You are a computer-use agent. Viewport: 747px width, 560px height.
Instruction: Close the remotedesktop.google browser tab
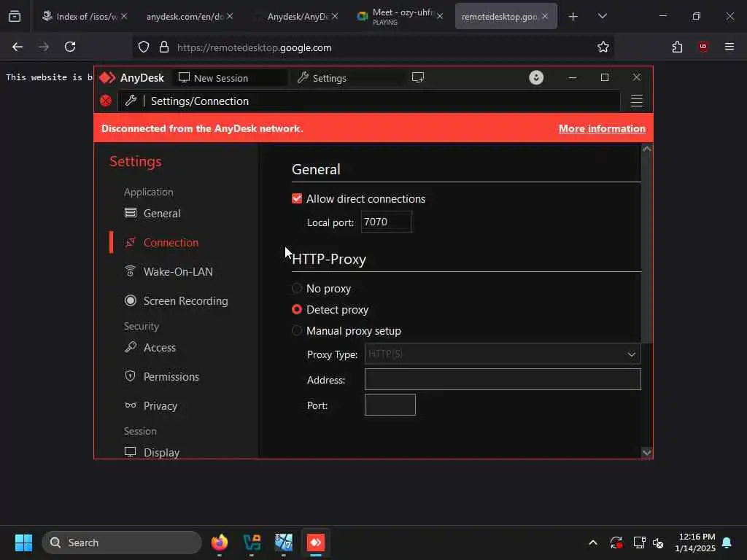coord(545,16)
